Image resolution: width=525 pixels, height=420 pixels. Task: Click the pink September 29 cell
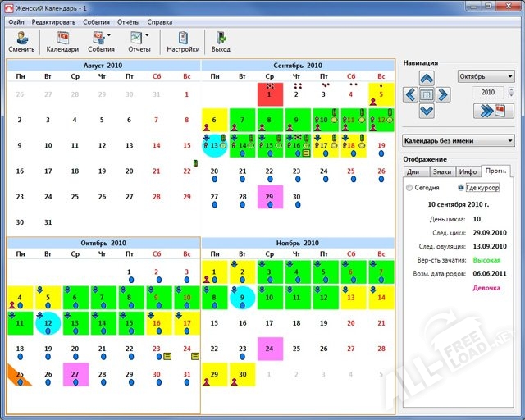(270, 197)
